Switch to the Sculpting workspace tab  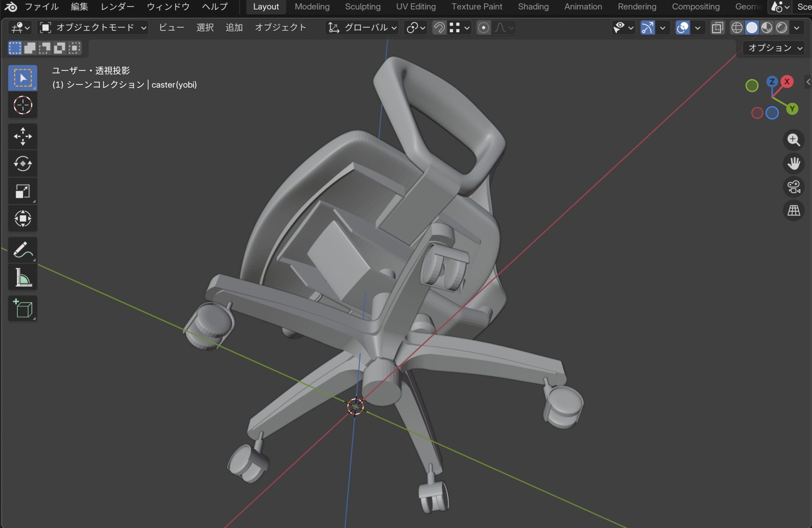pyautogui.click(x=362, y=7)
